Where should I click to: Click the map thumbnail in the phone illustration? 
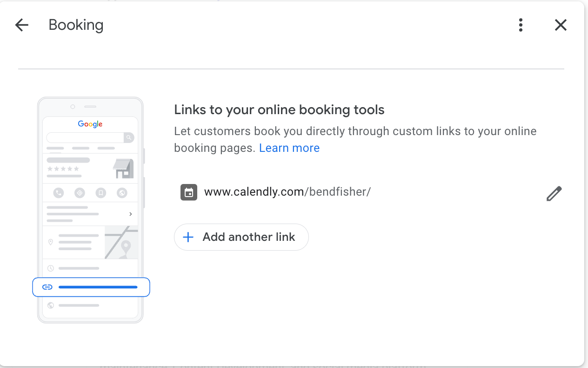coord(121,242)
